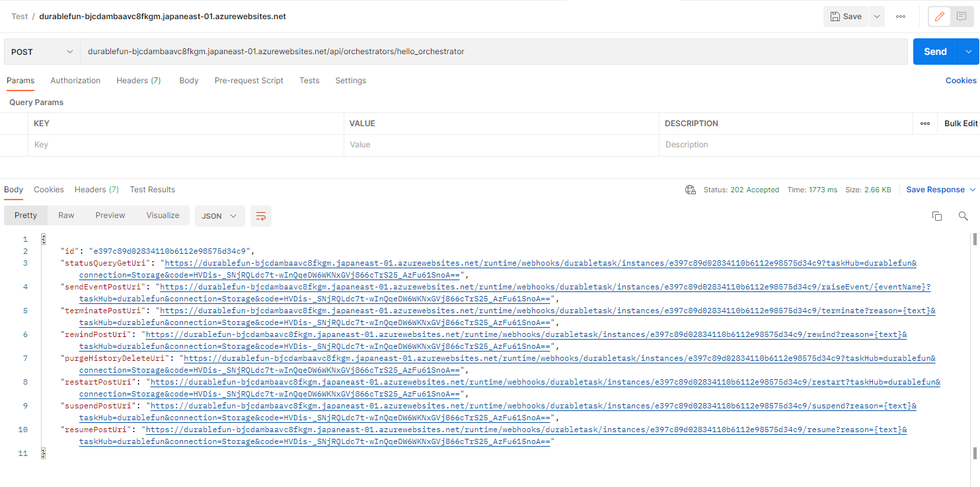Open the Send button dropdown arrow
This screenshot has width=980, height=487.
[x=969, y=52]
